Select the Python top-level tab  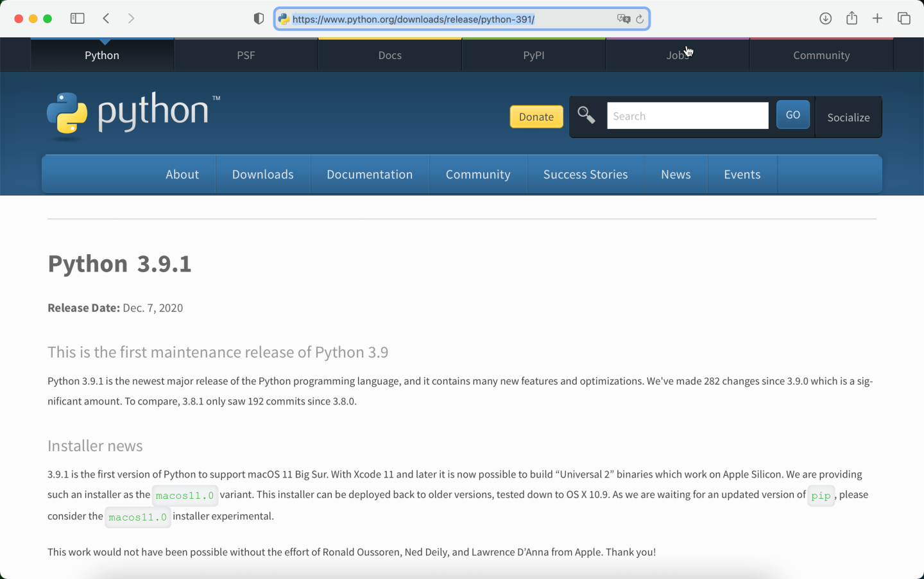102,55
